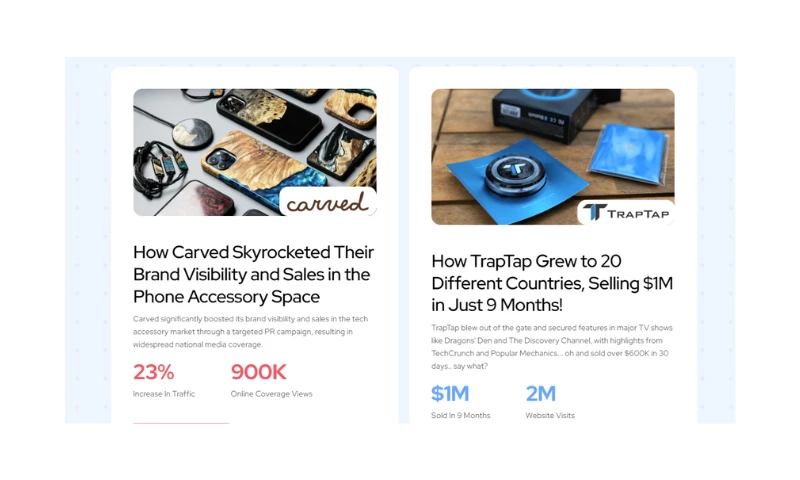Click the Increase In Traffic label
The width and height of the screenshot is (800, 480).
pyautogui.click(x=164, y=394)
